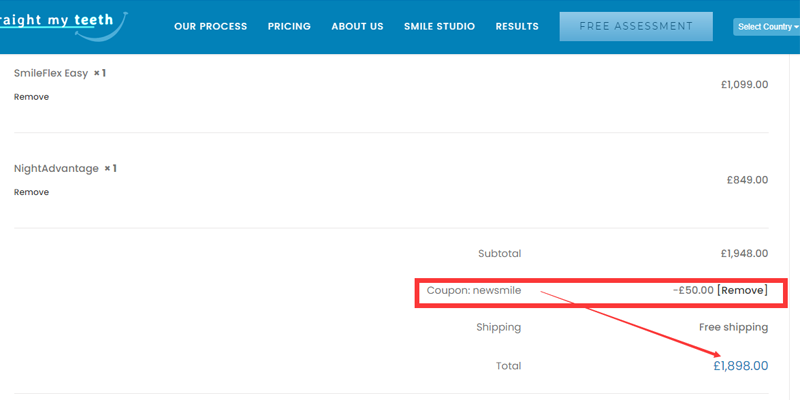This screenshot has width=800, height=400.
Task: Select the subtotal amount £1,948.00
Action: pos(744,254)
